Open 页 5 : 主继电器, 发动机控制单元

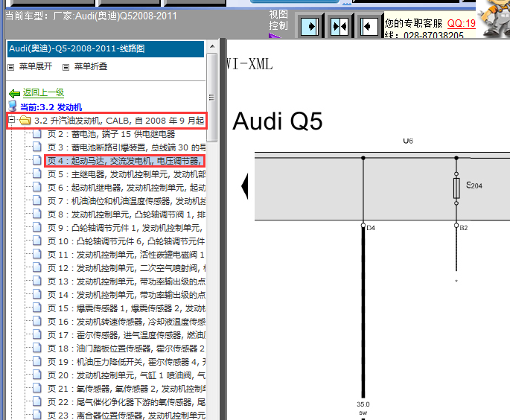127,174
